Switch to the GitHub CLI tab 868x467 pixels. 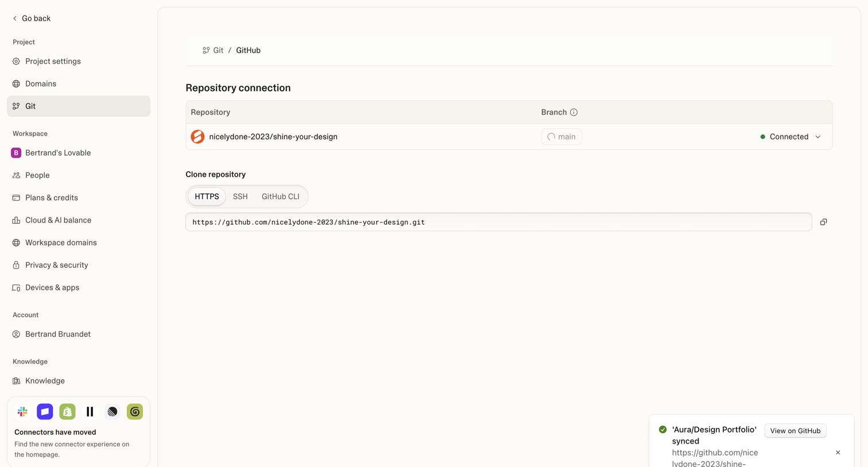(x=281, y=197)
